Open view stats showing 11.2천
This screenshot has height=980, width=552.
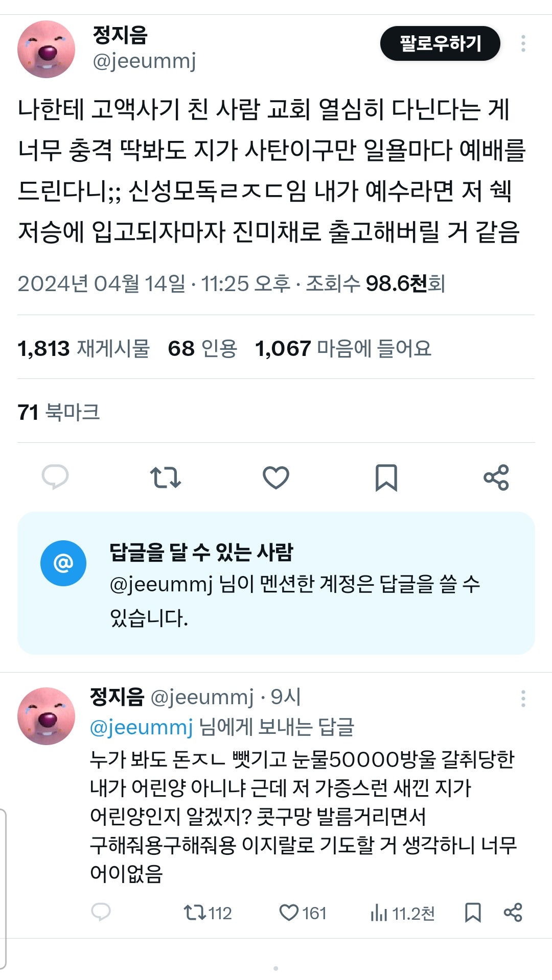click(x=402, y=913)
